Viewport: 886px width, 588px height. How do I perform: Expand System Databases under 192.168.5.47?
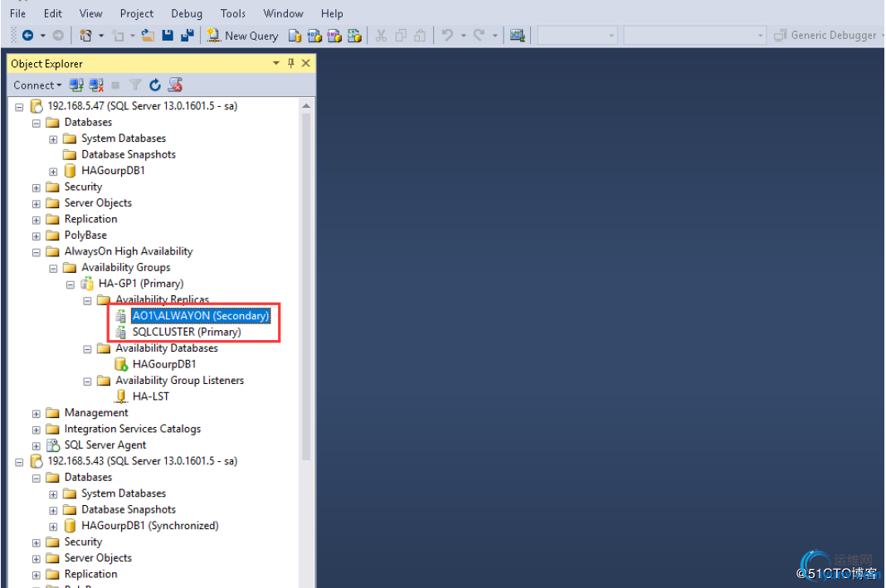[53, 139]
